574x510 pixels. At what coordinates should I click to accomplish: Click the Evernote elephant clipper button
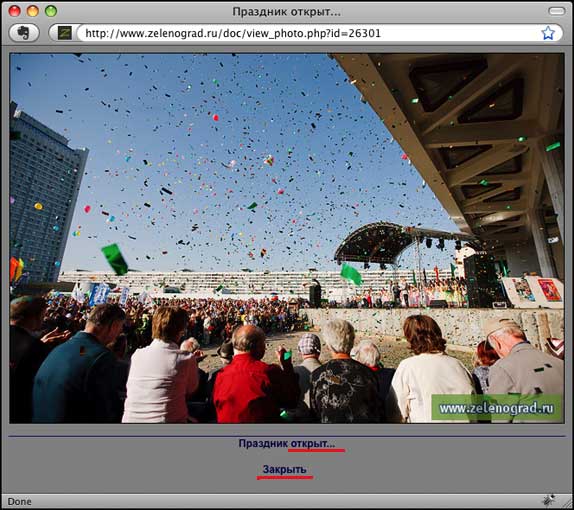[24, 33]
